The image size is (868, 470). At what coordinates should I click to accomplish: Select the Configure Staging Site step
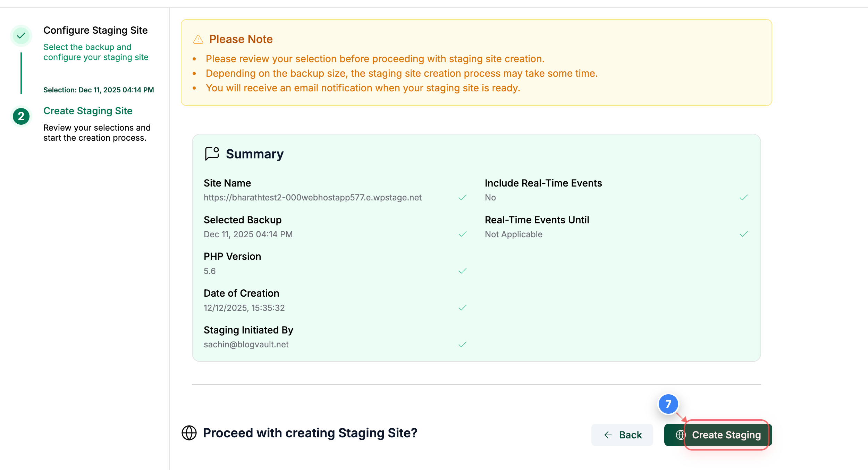95,30
